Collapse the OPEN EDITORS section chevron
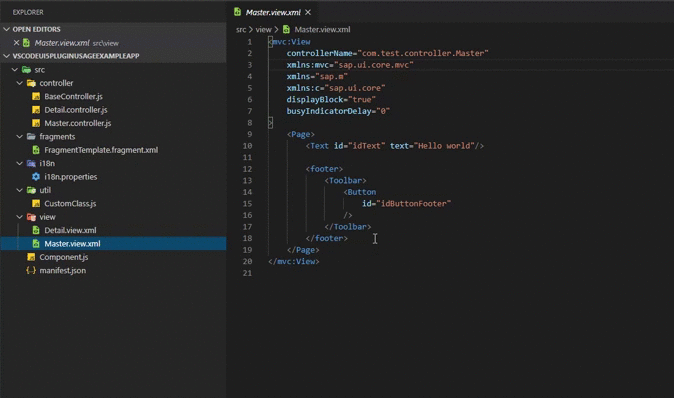The width and height of the screenshot is (674, 398). [6, 29]
